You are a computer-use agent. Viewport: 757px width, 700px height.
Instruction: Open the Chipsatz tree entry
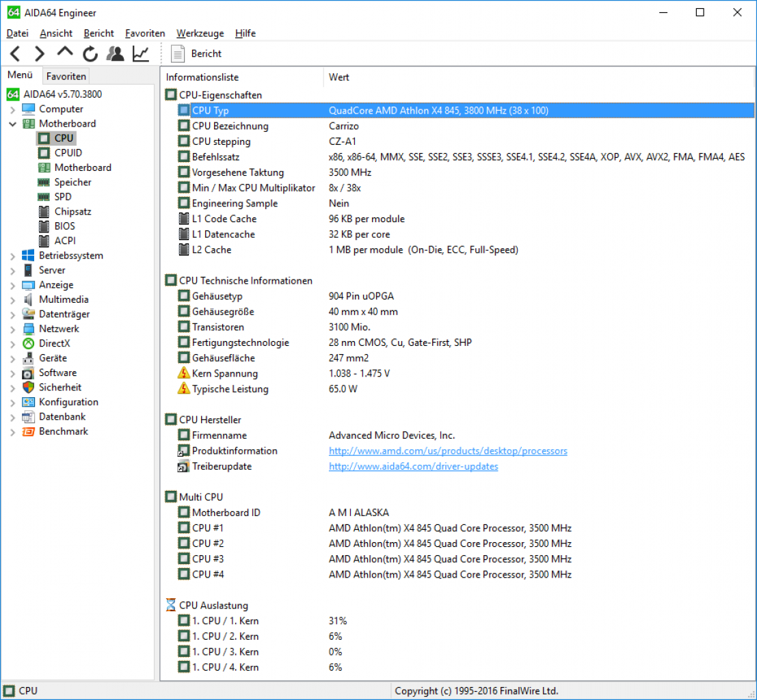[72, 211]
